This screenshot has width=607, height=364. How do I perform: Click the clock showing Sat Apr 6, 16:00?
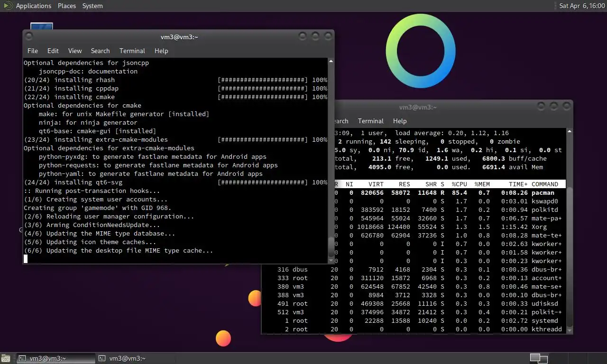click(582, 6)
